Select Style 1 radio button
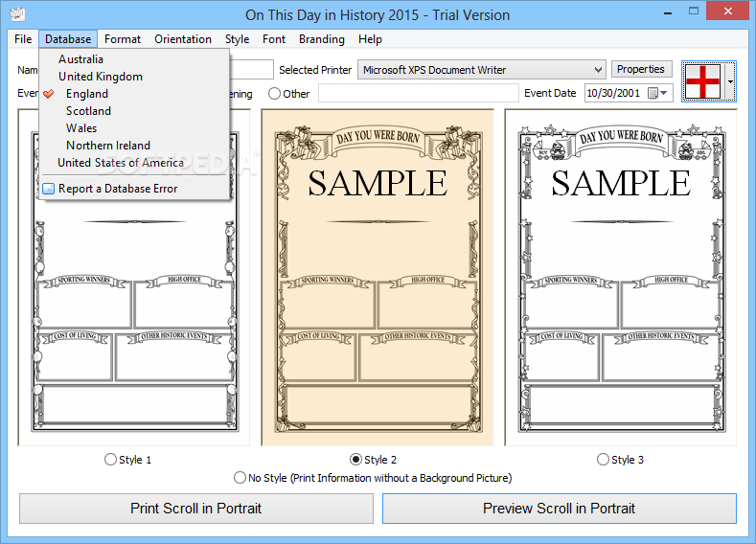 [x=110, y=459]
